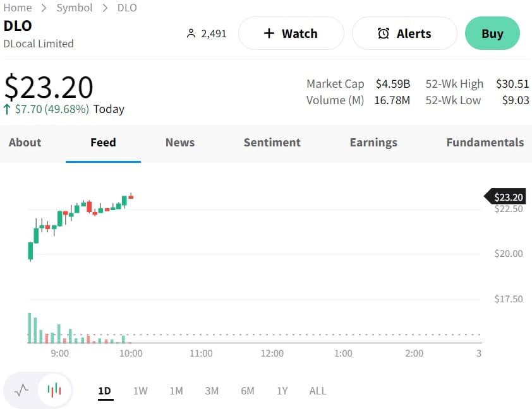This screenshot has height=414, width=532.
Task: Switch to line chart view
Action: click(21, 390)
